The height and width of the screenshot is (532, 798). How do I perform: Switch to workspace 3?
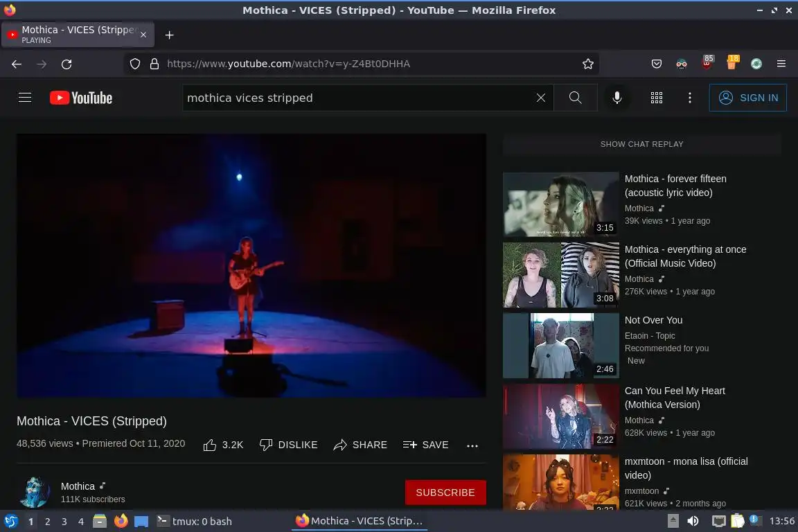(x=64, y=522)
